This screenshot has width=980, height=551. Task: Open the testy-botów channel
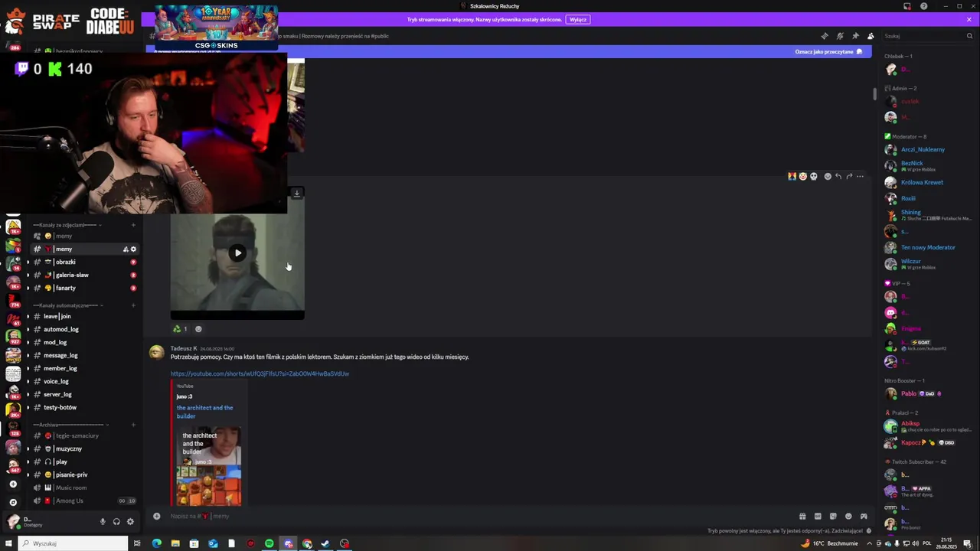(84, 407)
